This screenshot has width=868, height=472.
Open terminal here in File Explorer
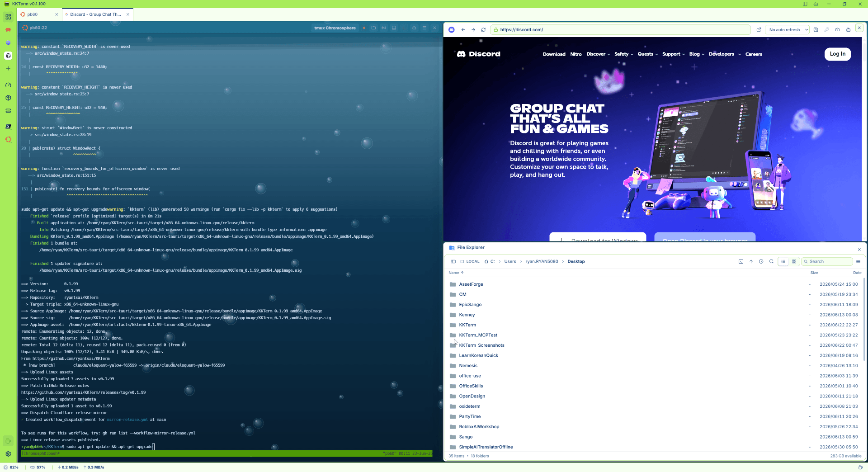click(x=741, y=261)
